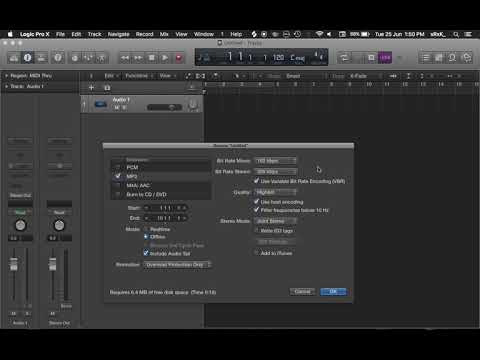Image resolution: width=480 pixels, height=360 pixels.
Task: Open the Edit dropdown in tracks area
Action: [111, 76]
